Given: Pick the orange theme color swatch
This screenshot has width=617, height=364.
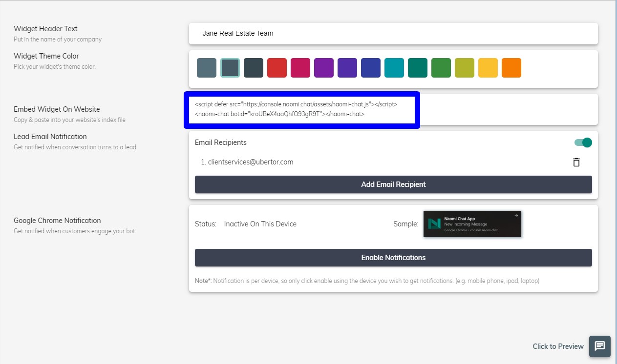Looking at the screenshot, I should coord(511,68).
